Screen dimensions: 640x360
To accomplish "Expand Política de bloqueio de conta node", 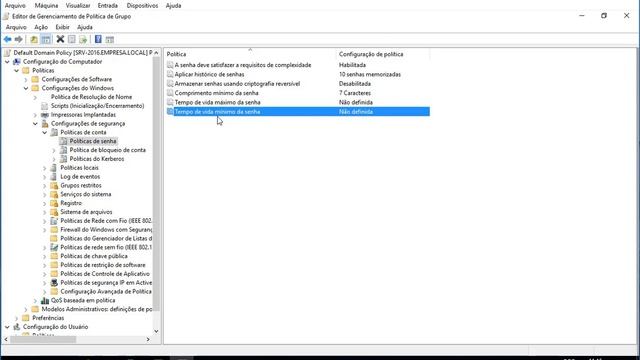I will tap(54, 150).
